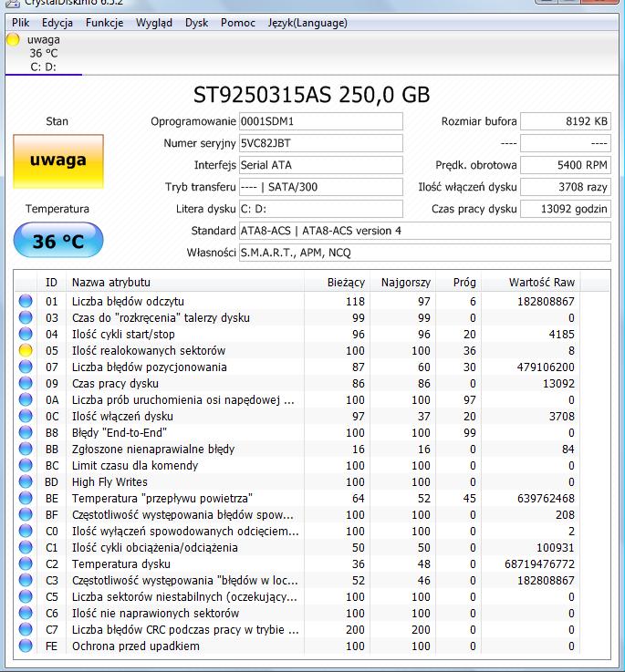Click the Tryb transferu SATA/300 field
Image resolution: width=625 pixels, height=672 pixels.
(x=320, y=187)
